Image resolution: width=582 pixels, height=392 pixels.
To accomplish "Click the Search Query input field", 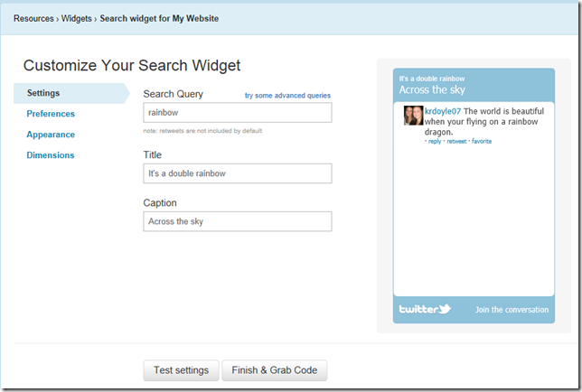I will [x=238, y=113].
